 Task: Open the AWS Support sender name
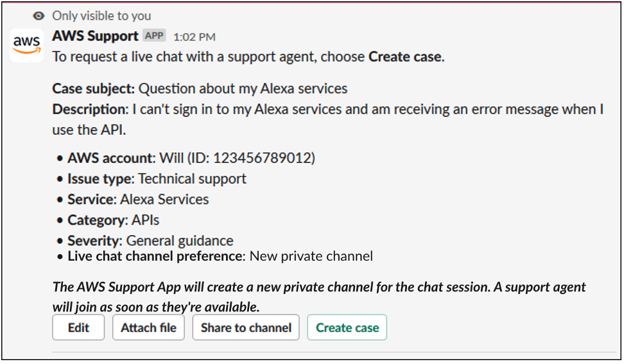[x=95, y=36]
